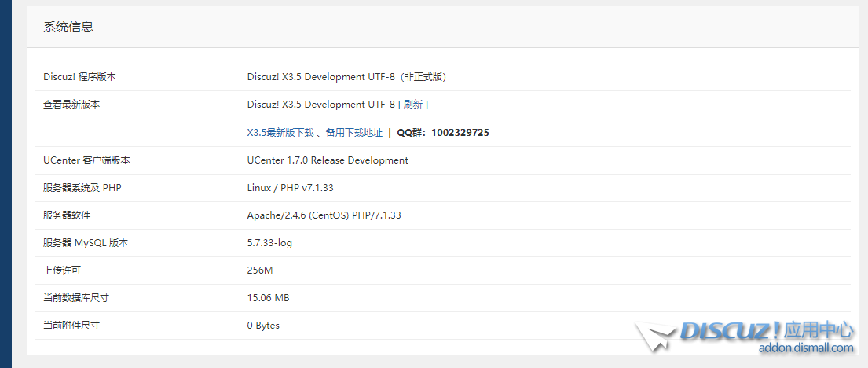Screen dimensions: 868x368
Task: Select the 15.06 MB database size value
Action: pyautogui.click(x=268, y=298)
